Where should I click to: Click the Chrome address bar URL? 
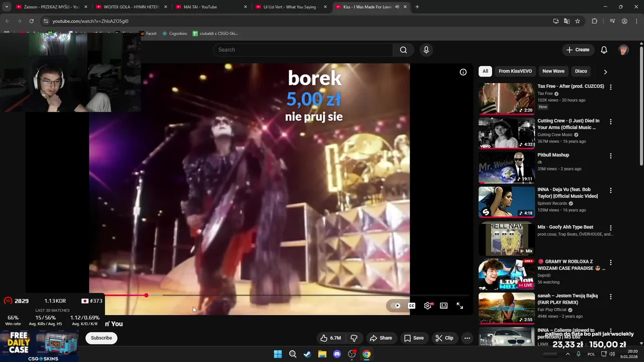click(x=91, y=21)
